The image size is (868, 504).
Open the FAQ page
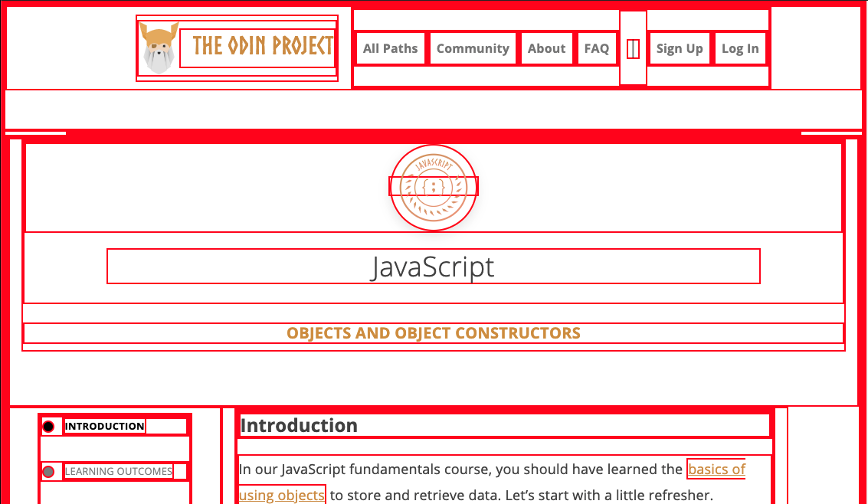(x=598, y=47)
